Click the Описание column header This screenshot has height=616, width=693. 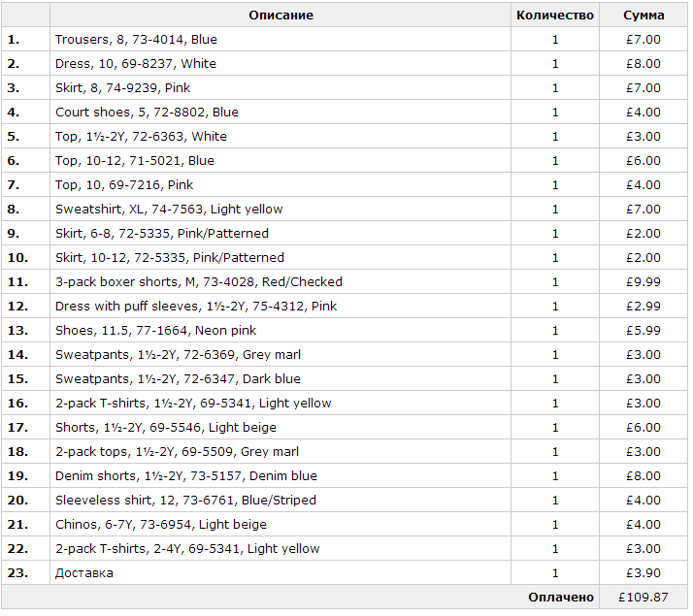coord(280,15)
